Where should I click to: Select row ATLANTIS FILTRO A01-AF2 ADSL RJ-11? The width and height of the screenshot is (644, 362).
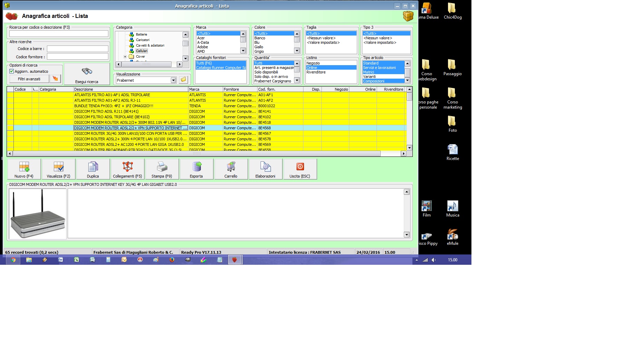coord(206,100)
